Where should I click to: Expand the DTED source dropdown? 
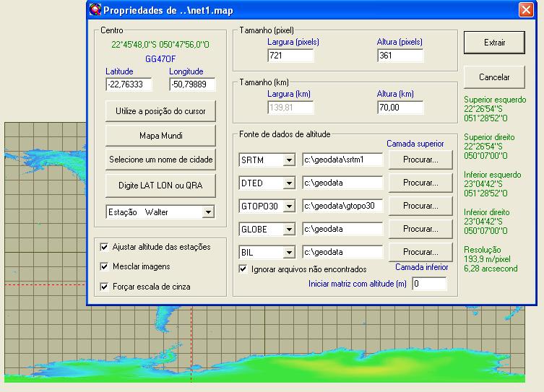289,183
